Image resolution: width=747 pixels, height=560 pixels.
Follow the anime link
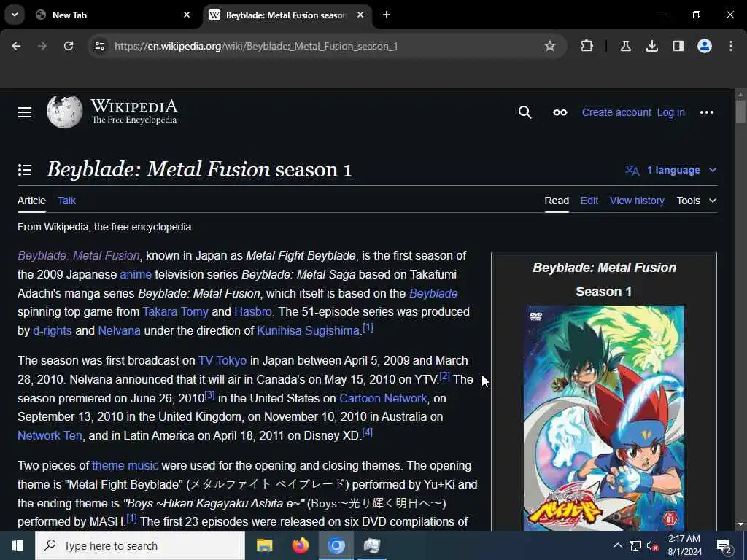(136, 274)
